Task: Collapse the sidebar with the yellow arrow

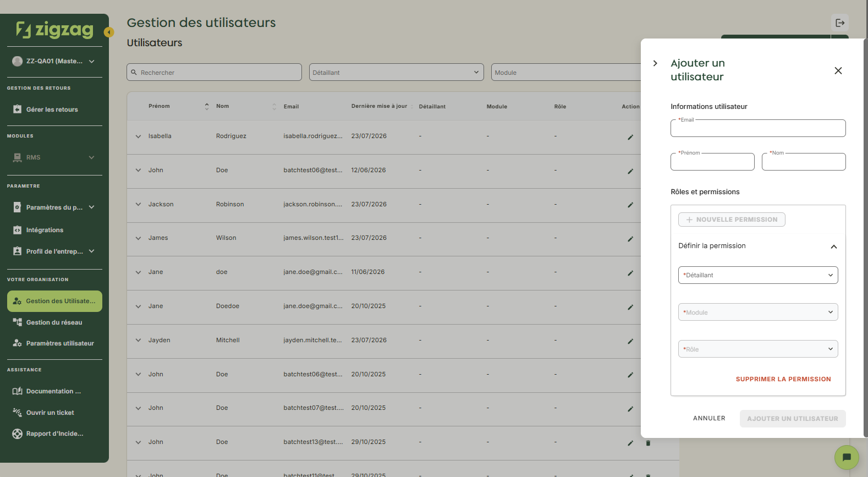Action: tap(109, 32)
